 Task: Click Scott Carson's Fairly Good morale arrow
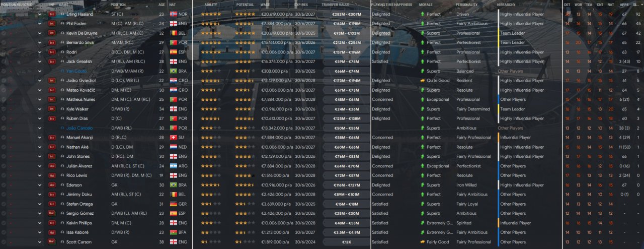coord(422,242)
